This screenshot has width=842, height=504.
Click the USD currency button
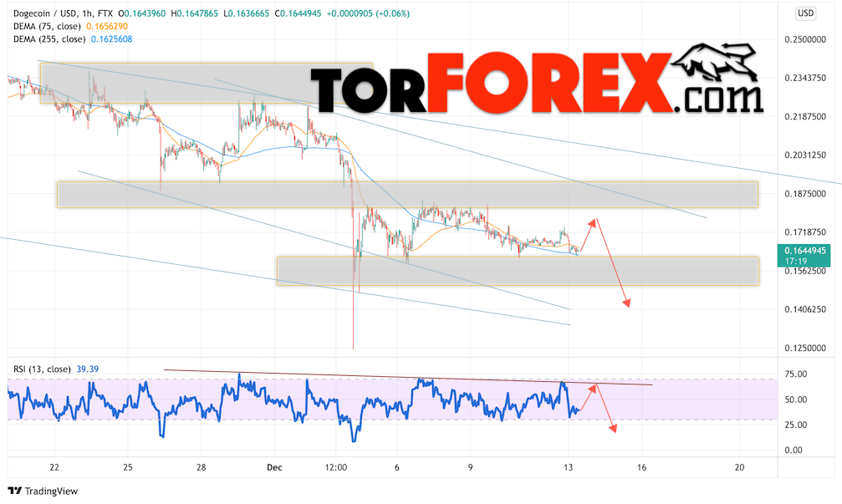pos(805,13)
